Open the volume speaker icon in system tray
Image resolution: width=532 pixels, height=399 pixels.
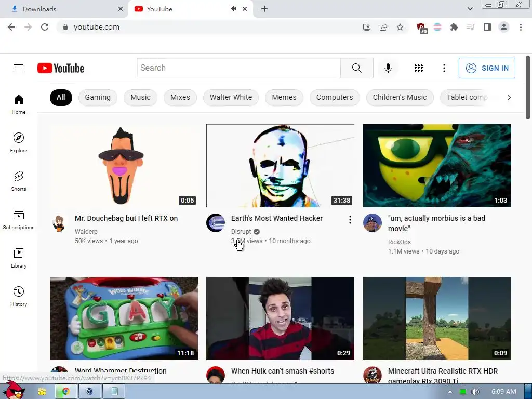475,392
